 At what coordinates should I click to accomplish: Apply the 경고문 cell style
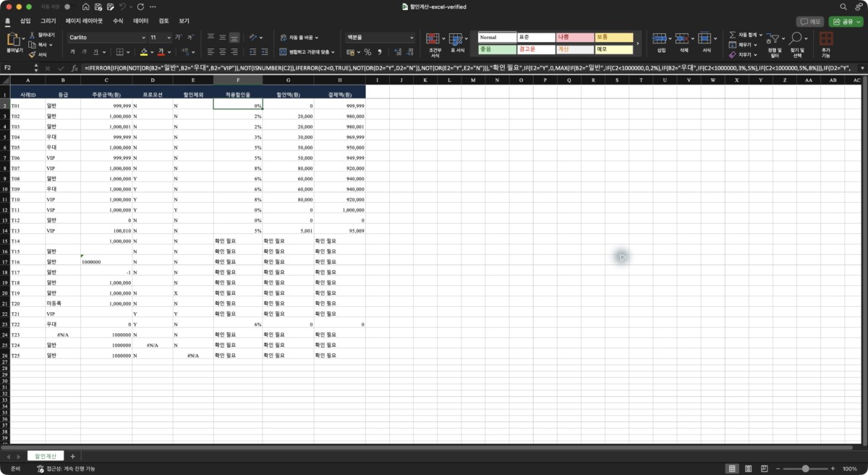(536, 49)
